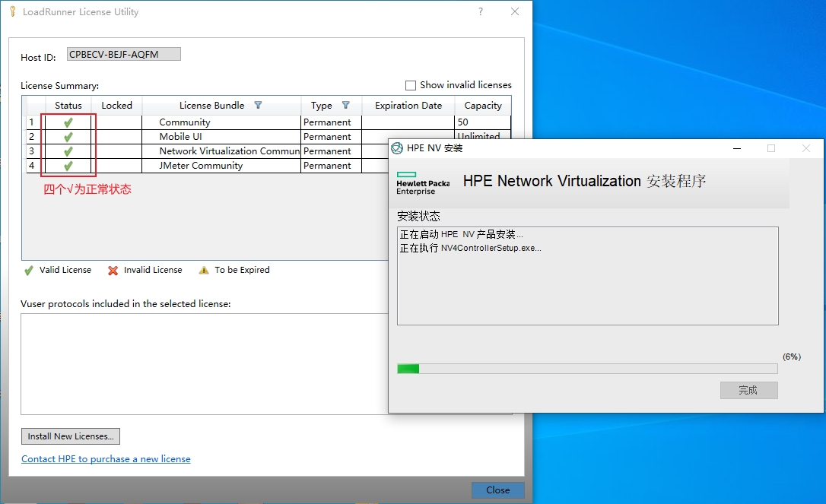Click the 'License Summary:' label

point(59,85)
